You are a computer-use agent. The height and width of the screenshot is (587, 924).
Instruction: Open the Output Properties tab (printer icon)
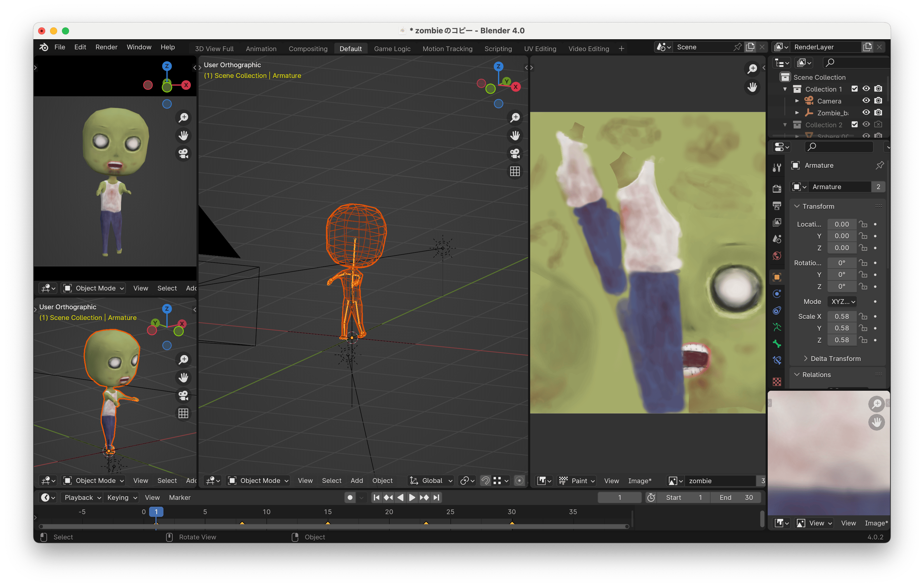point(777,206)
